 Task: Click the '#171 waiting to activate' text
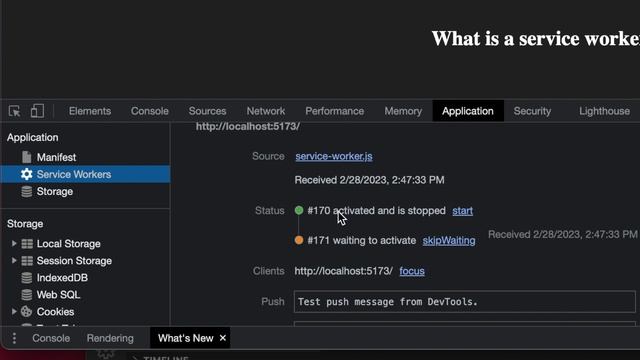[362, 240]
